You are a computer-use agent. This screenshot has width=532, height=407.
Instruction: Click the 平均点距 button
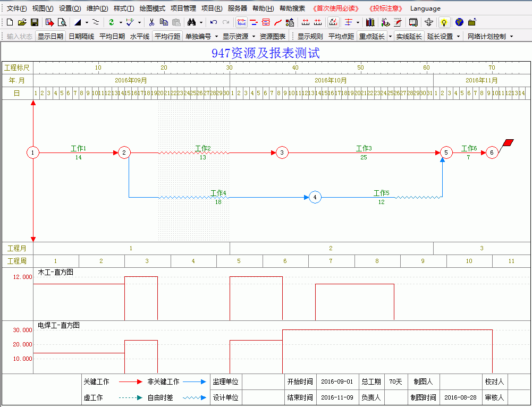click(341, 36)
